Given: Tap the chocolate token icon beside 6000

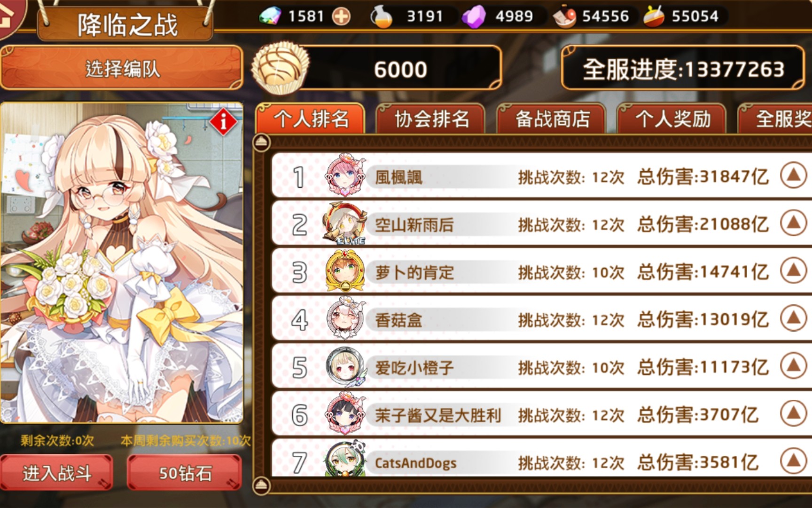Looking at the screenshot, I should (x=280, y=68).
